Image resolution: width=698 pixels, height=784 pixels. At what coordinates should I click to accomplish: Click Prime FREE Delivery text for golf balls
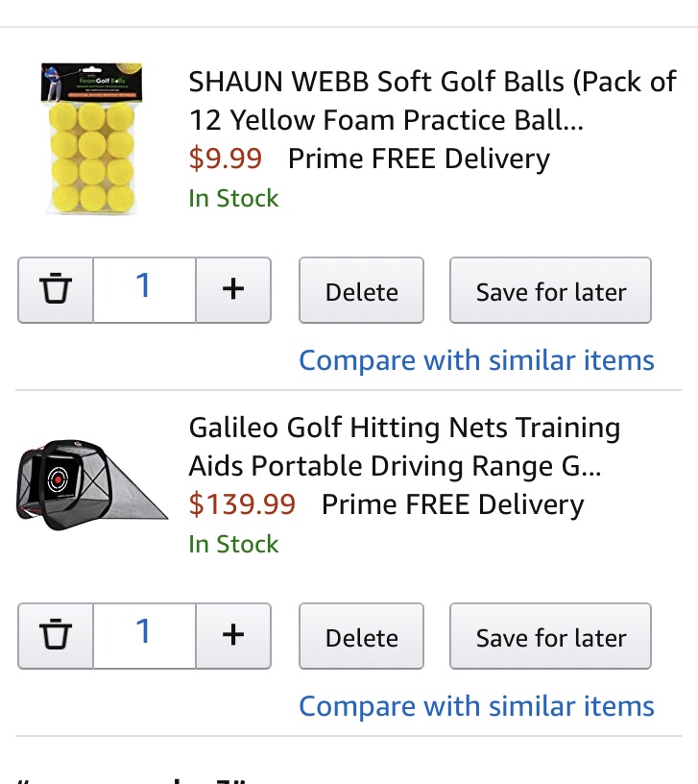point(419,159)
